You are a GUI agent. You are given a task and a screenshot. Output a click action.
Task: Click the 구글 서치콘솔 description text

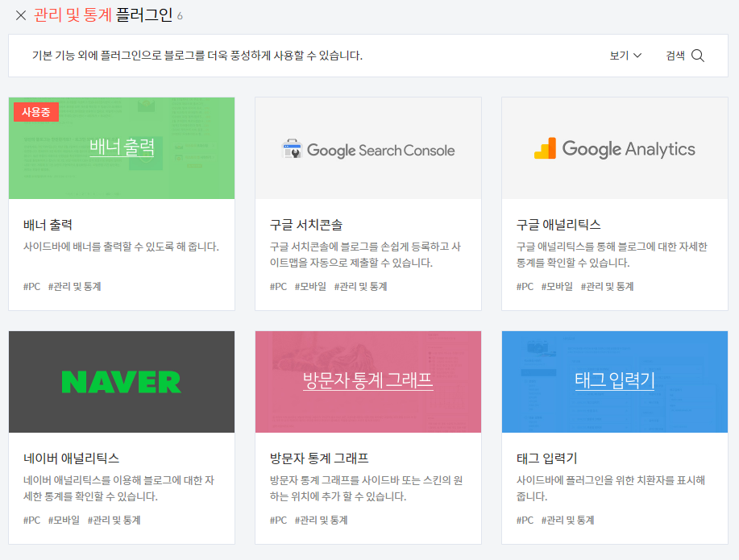pyautogui.click(x=365, y=255)
